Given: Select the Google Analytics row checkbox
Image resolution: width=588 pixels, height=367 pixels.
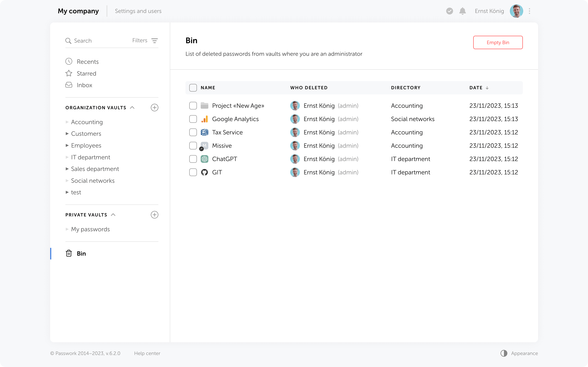Looking at the screenshot, I should pyautogui.click(x=193, y=119).
